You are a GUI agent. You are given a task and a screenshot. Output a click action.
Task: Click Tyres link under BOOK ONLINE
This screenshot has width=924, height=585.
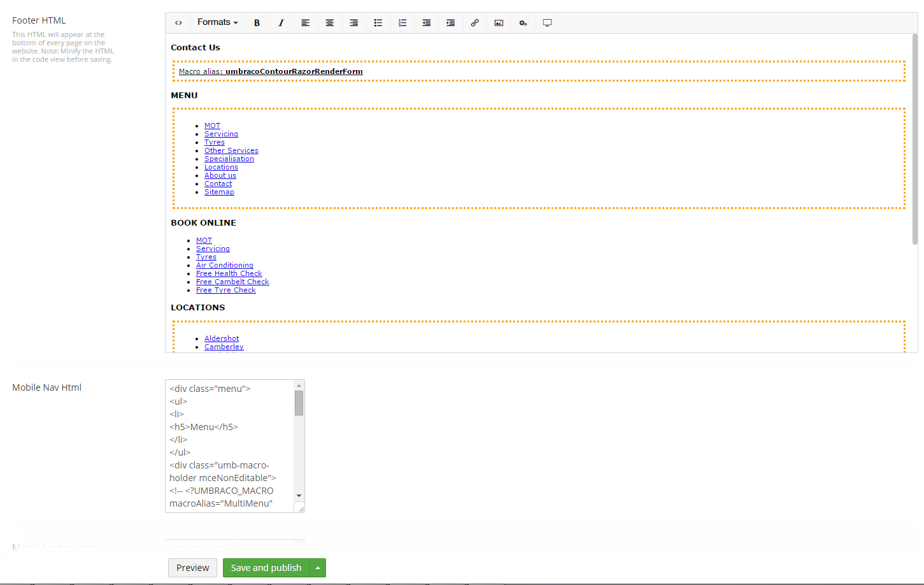click(206, 257)
